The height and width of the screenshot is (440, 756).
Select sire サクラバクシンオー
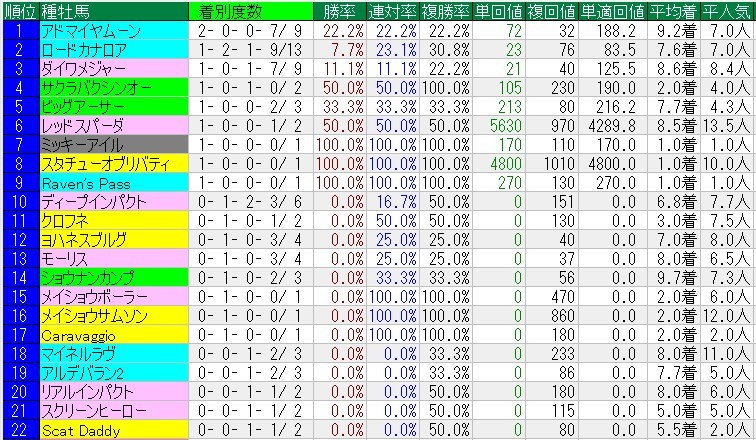click(x=114, y=88)
